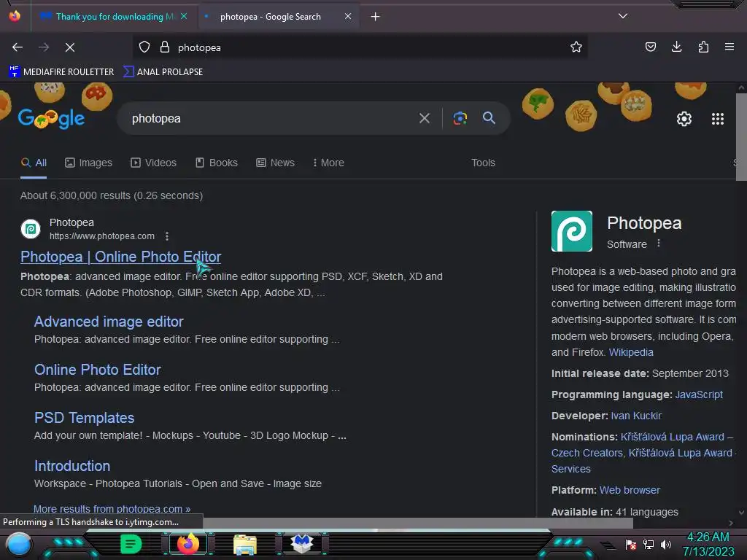Clear the search box text
The width and height of the screenshot is (747, 560).
tap(425, 118)
